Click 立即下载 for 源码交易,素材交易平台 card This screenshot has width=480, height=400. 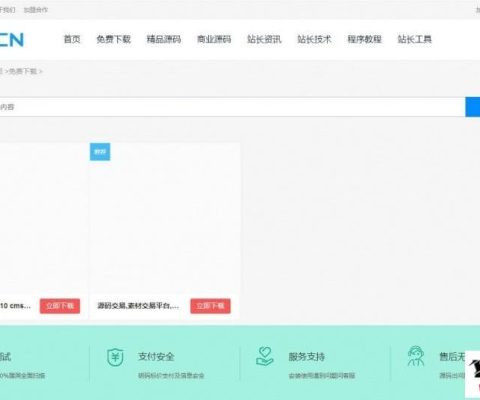coord(210,306)
